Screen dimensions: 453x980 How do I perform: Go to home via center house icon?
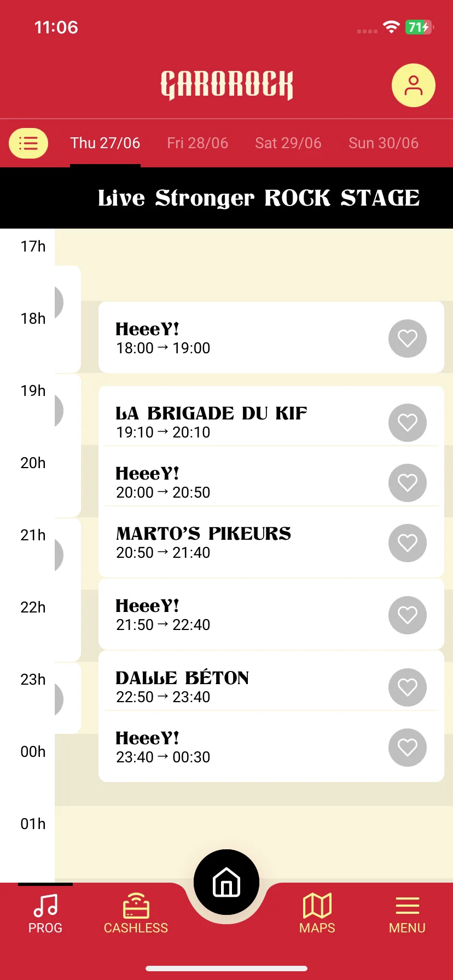pyautogui.click(x=226, y=882)
